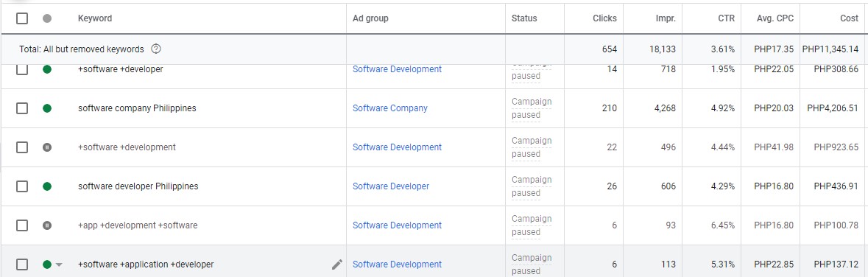Click impressions value 4,268
The width and height of the screenshot is (868, 277).
point(665,108)
